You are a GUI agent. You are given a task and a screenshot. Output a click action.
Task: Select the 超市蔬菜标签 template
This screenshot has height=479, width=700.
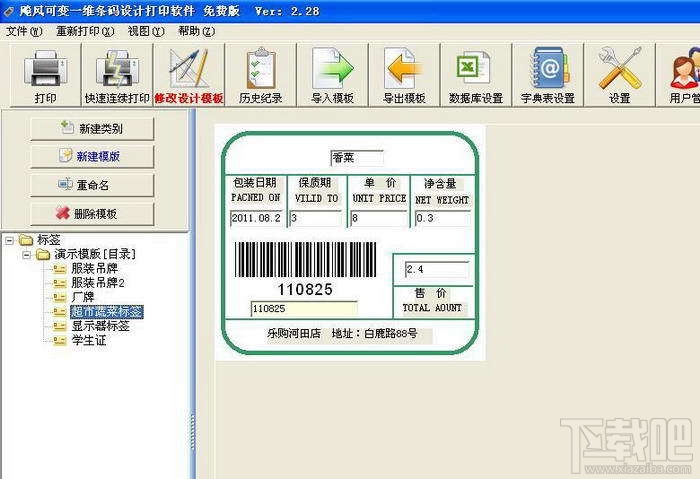coord(107,312)
